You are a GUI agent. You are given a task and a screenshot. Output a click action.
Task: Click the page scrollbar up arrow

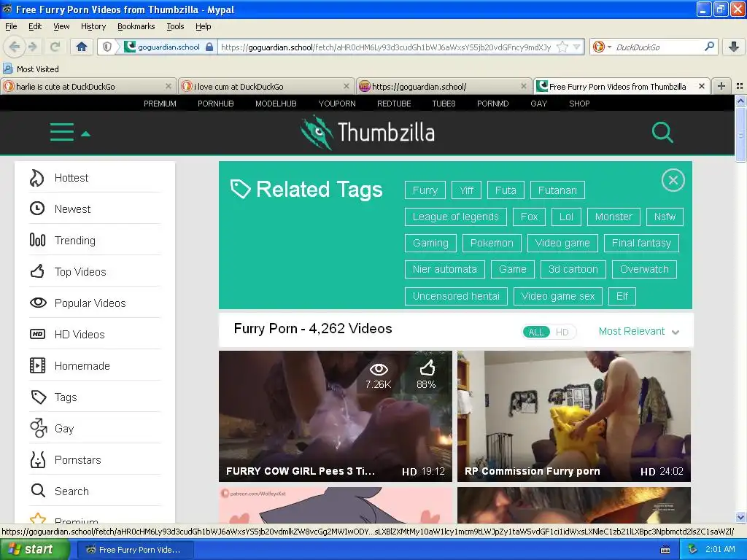[740, 101]
